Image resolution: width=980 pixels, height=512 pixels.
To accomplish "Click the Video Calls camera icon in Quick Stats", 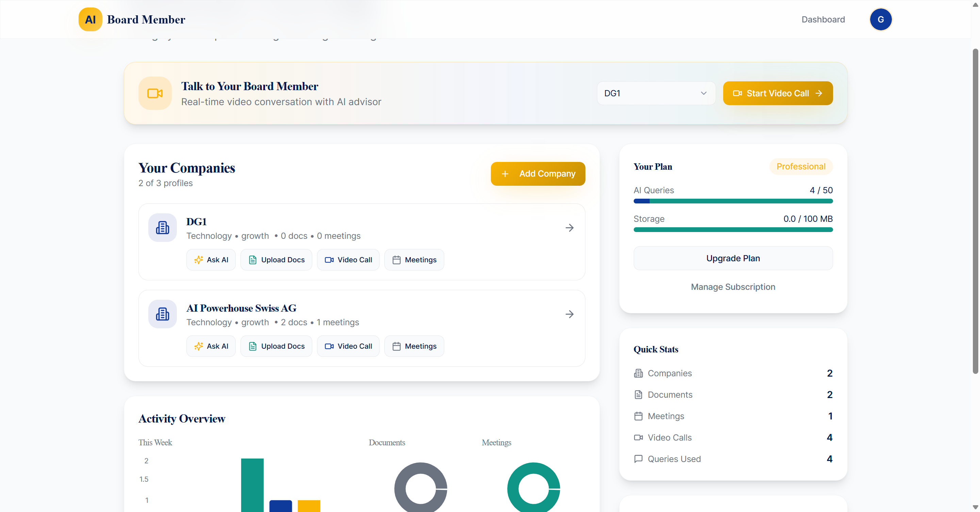I will tap(639, 437).
